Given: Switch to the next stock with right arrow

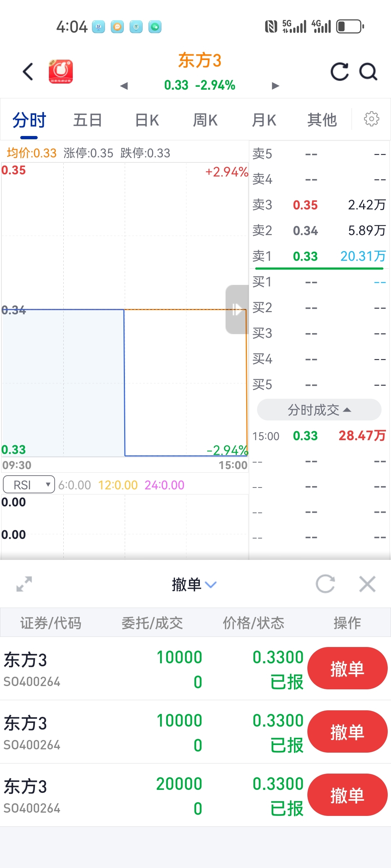Looking at the screenshot, I should point(276,86).
